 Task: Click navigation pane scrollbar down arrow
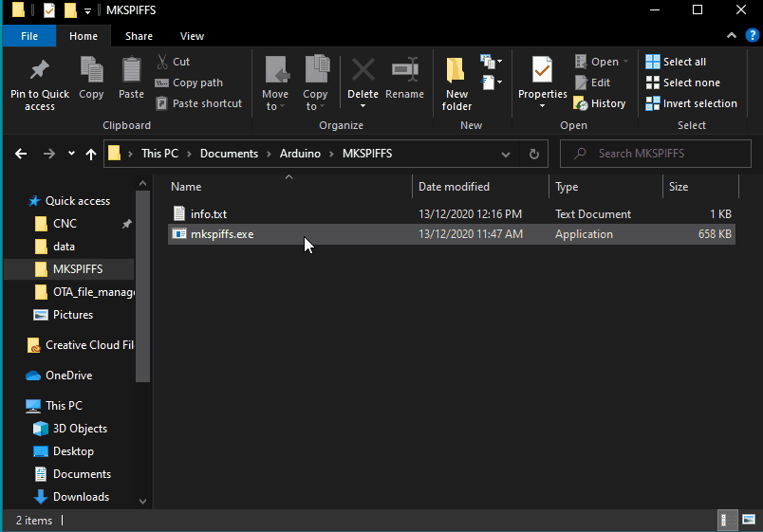pos(142,501)
